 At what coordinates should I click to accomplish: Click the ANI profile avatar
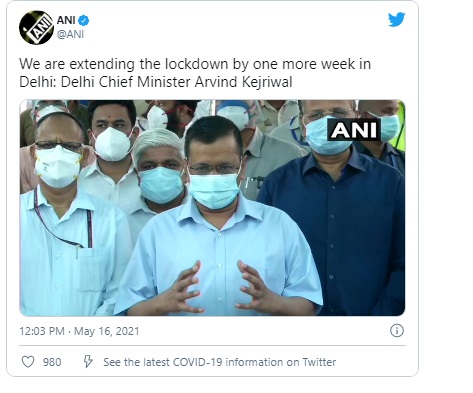[36, 28]
